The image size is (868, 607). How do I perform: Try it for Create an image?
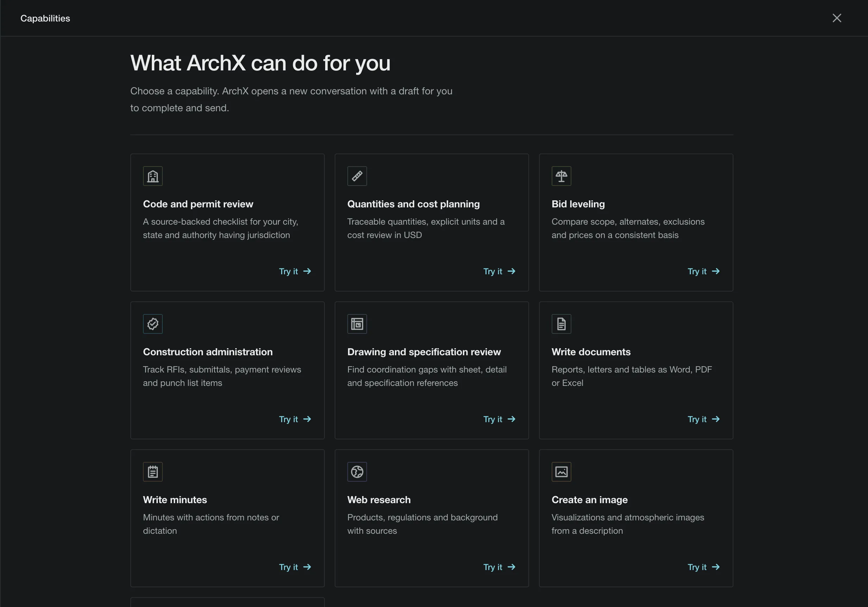704,567
